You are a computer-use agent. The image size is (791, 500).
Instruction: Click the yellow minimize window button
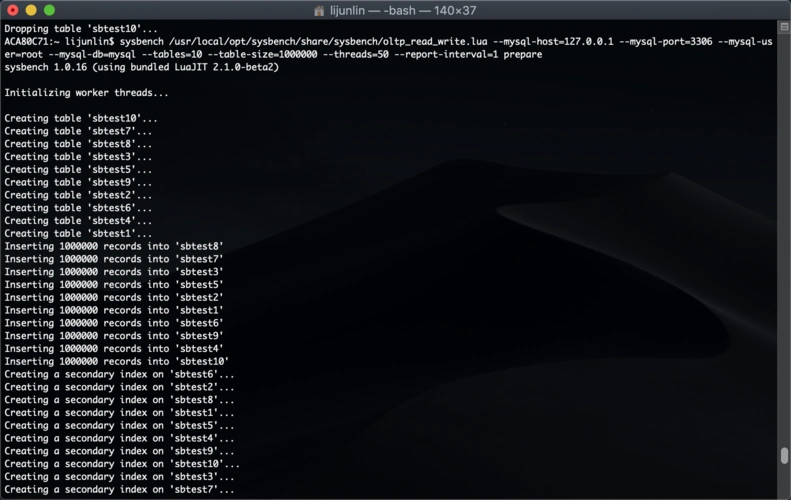pos(31,10)
